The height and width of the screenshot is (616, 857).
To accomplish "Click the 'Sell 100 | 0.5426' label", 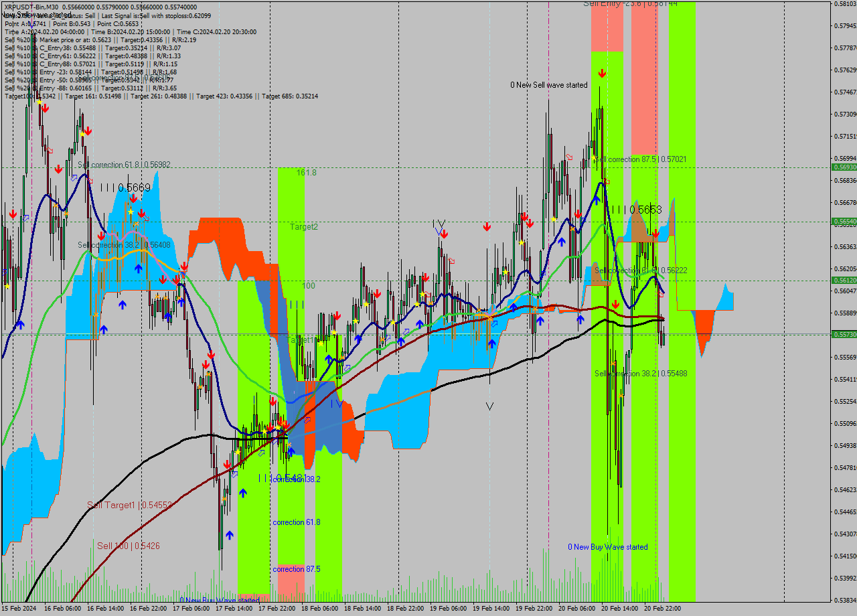I will 129,546.
